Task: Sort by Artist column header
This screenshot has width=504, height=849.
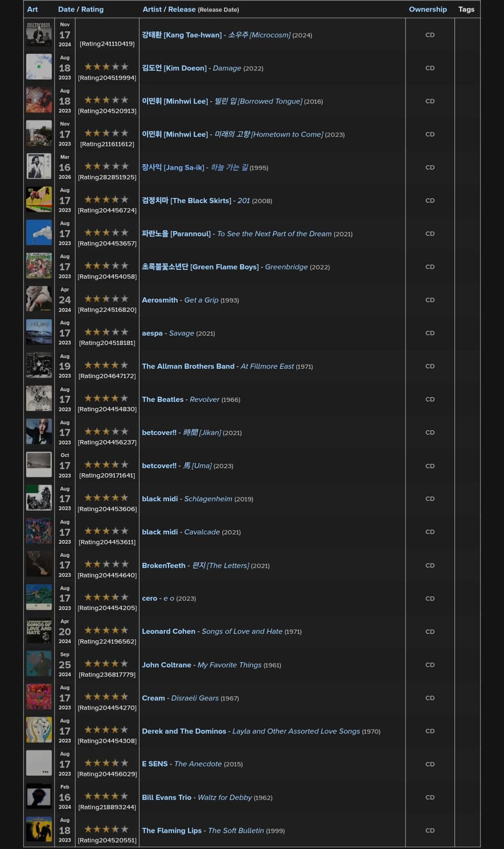Action: (x=152, y=9)
